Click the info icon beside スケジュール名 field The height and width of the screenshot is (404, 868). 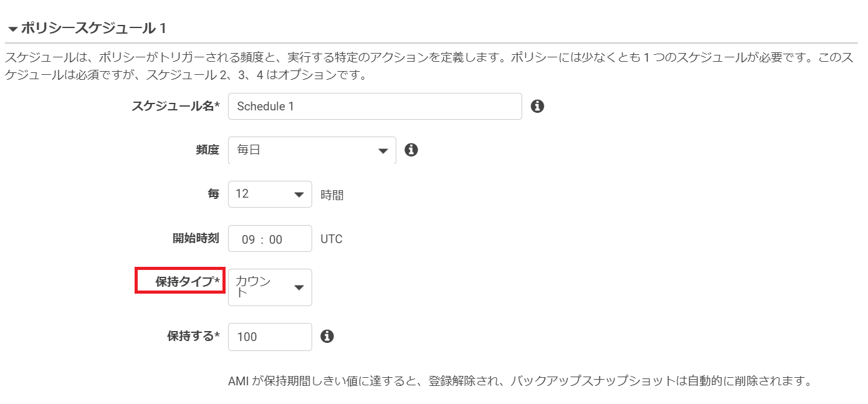click(538, 106)
